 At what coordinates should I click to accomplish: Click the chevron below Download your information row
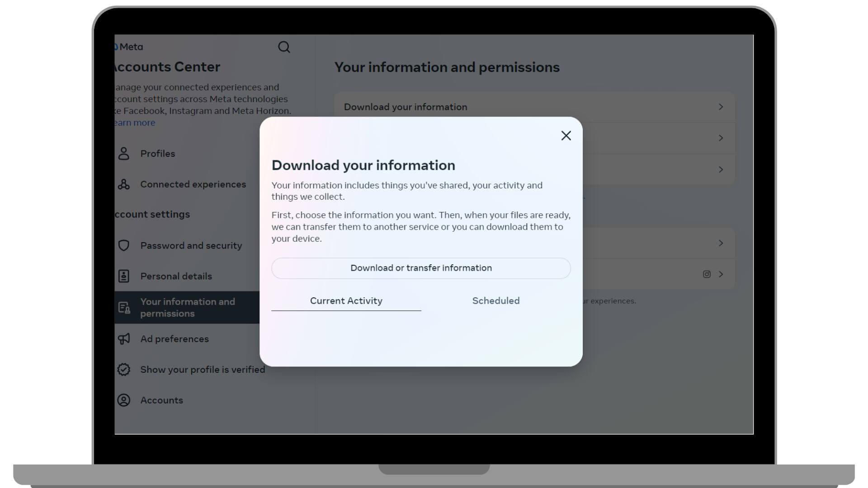click(721, 138)
